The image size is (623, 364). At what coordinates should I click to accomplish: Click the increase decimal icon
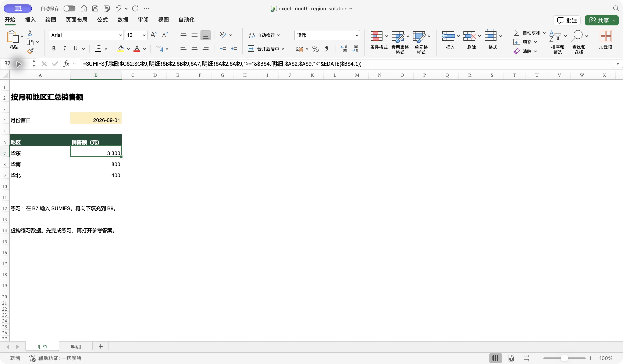pos(344,49)
